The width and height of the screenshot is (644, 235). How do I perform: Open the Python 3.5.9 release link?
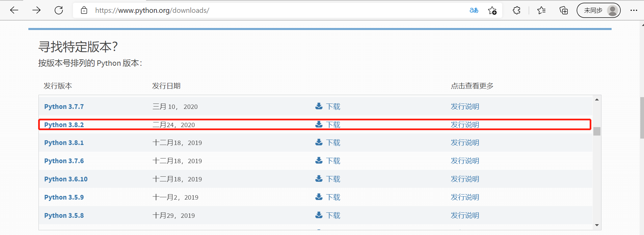(64, 197)
